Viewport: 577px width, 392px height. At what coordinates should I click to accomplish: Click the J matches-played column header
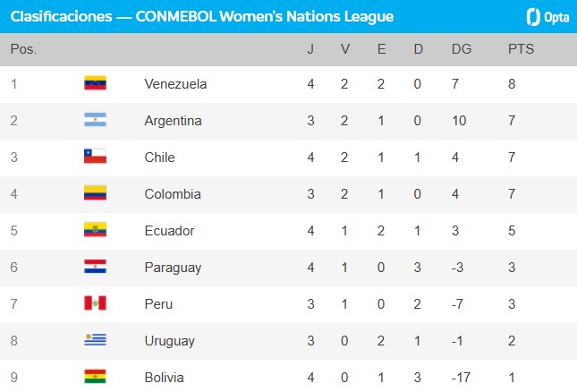pyautogui.click(x=310, y=48)
